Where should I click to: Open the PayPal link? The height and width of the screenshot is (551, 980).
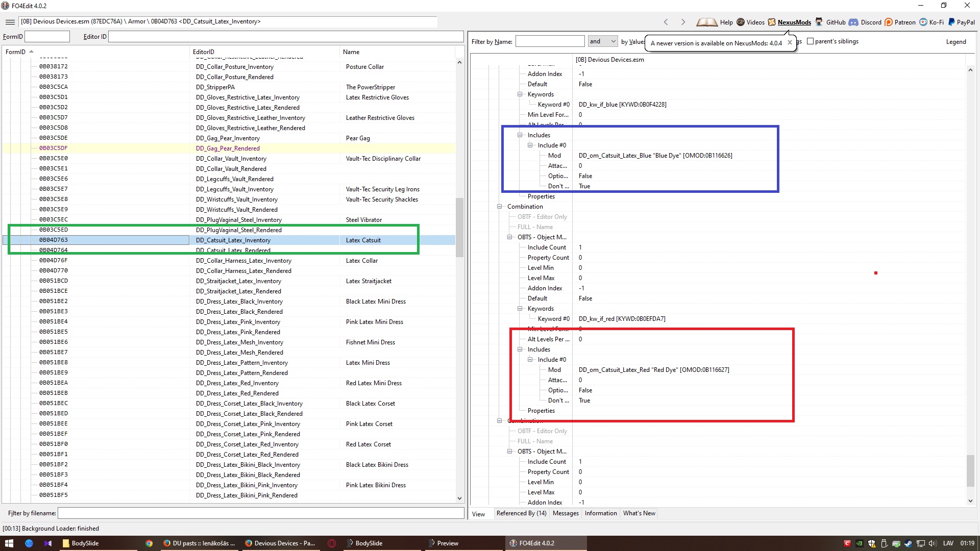(961, 22)
